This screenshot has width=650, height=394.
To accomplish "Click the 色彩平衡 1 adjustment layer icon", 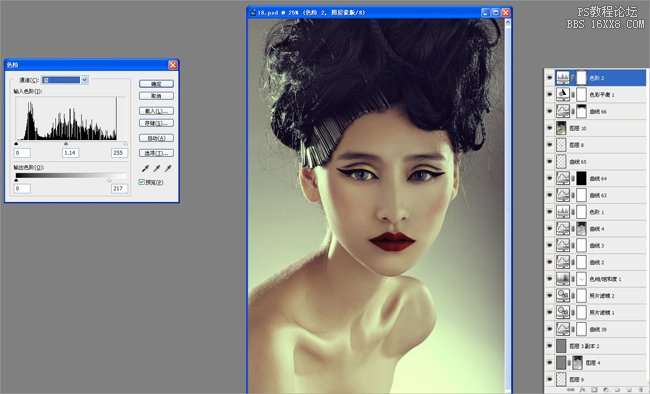I will pos(563,95).
